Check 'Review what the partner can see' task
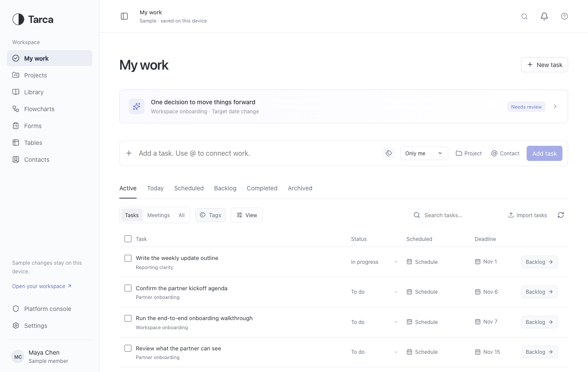Screen dimensions: 588x372 [128, 348]
